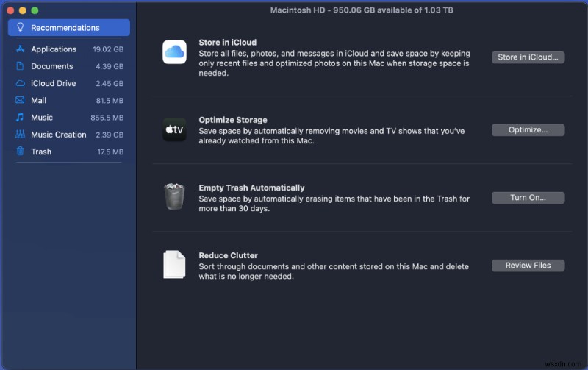
Task: Click the 81.5 MB Mail size
Action: (x=110, y=101)
